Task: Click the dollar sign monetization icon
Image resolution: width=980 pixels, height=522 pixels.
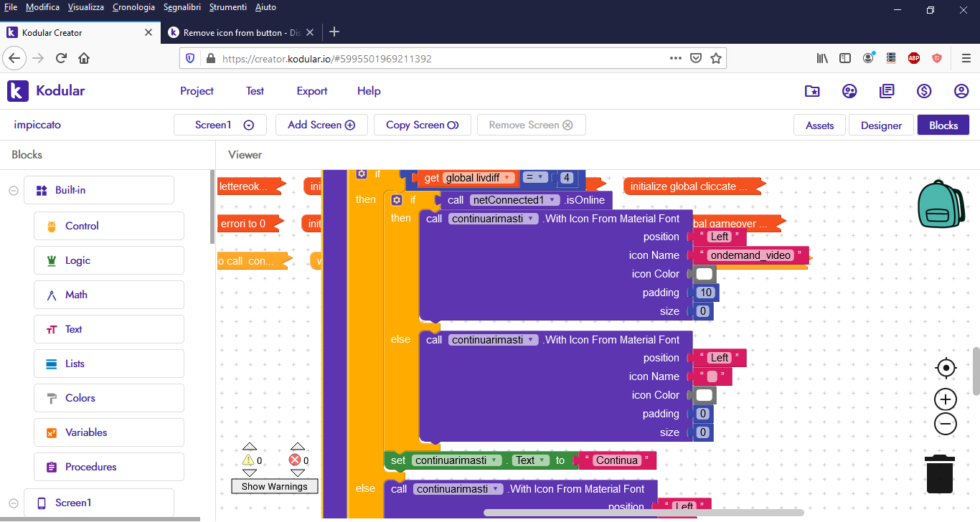Action: pyautogui.click(x=924, y=91)
